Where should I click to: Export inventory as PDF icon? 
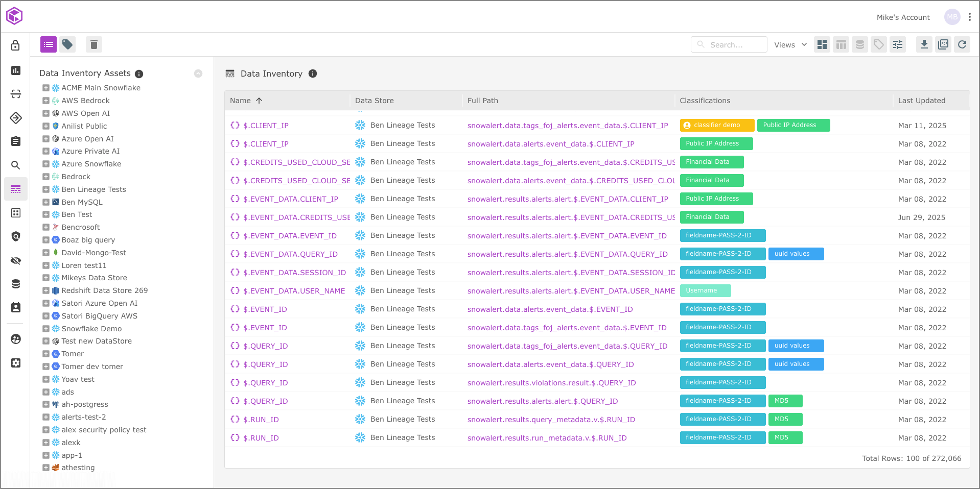point(943,45)
